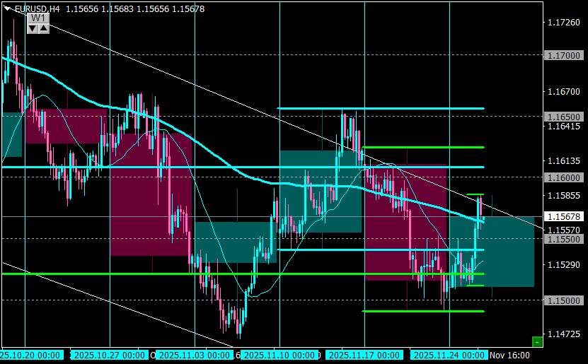Click the 1.16135 price scale value
Screen dimensions: 588x364
point(564,161)
